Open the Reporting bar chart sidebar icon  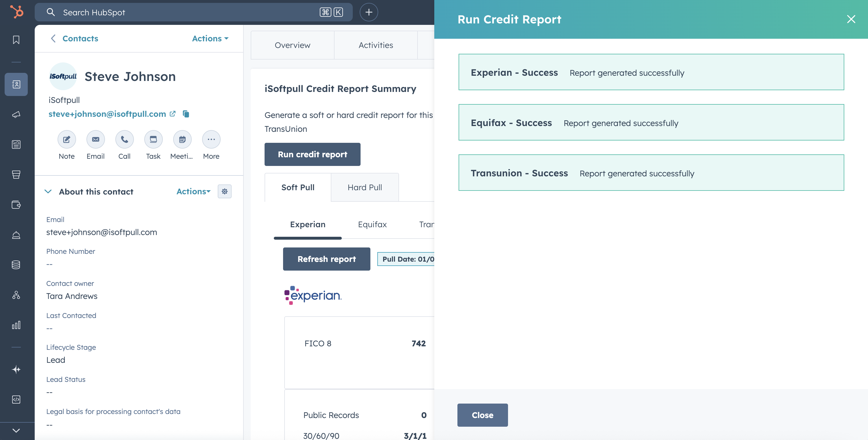coord(16,325)
